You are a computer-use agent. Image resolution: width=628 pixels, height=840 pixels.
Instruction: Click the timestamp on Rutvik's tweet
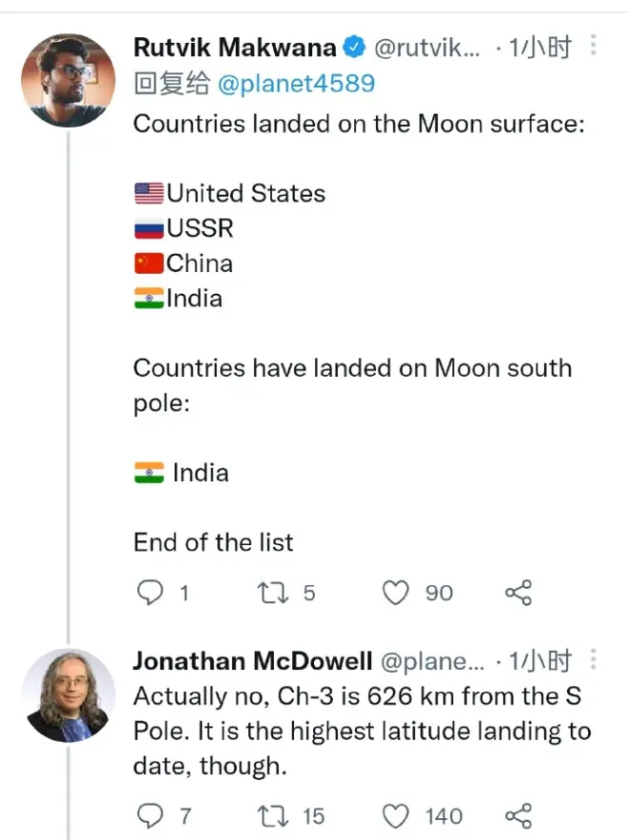coord(540,48)
